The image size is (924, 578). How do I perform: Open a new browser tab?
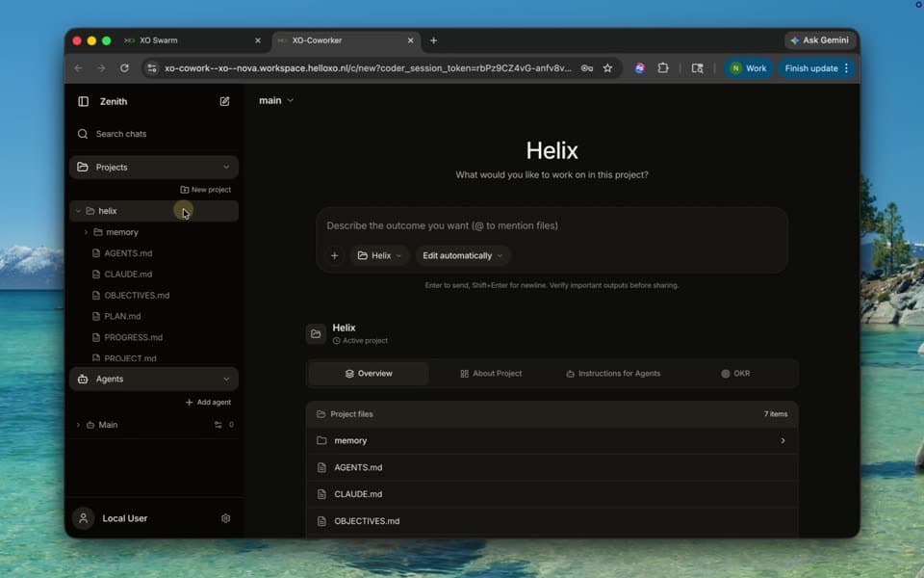pos(434,40)
